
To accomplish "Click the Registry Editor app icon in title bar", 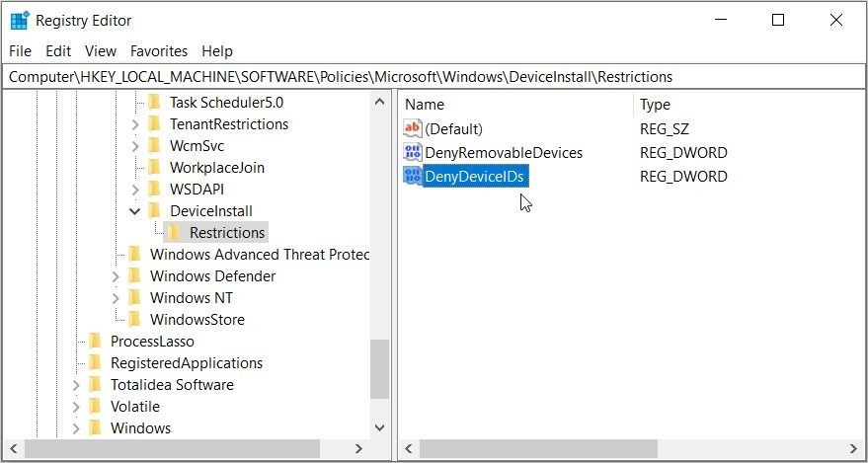I will tap(20, 21).
